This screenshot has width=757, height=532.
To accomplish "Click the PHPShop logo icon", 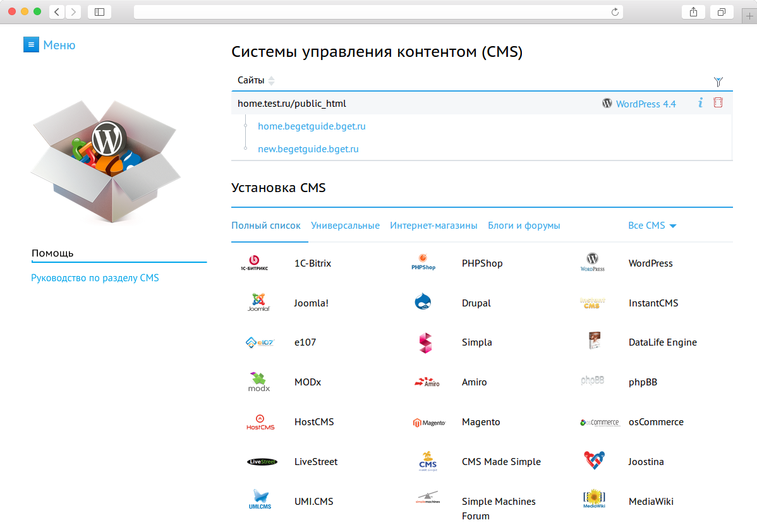I will click(423, 262).
